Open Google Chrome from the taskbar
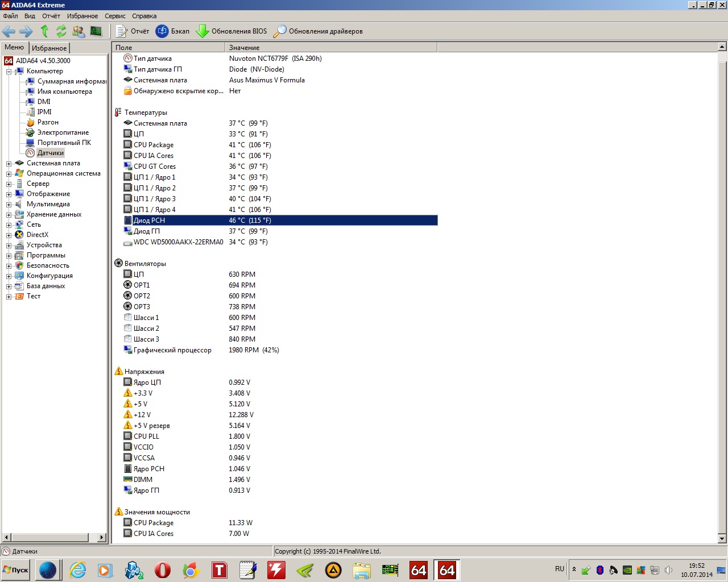728x582 pixels. [x=191, y=570]
